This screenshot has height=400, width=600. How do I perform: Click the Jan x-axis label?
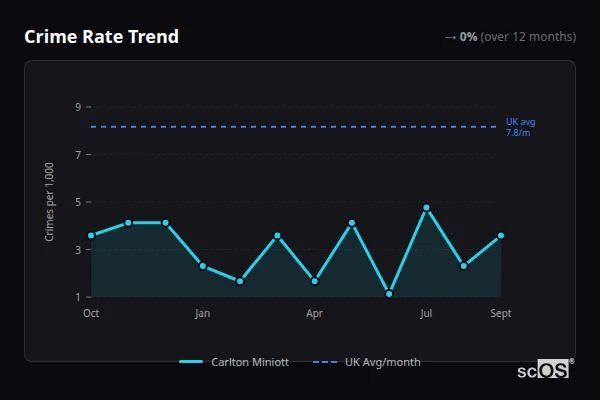(x=202, y=313)
